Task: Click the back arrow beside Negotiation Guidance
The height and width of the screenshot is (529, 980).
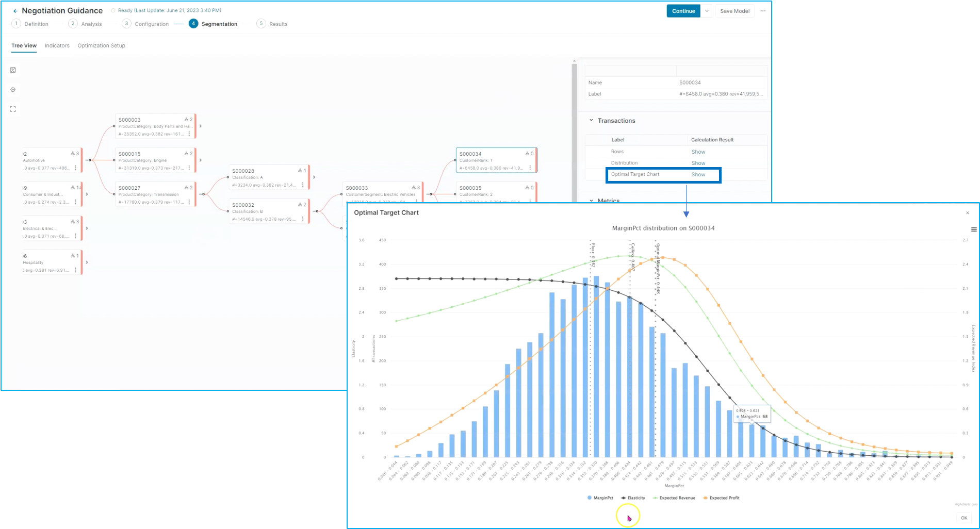Action: 15,11
